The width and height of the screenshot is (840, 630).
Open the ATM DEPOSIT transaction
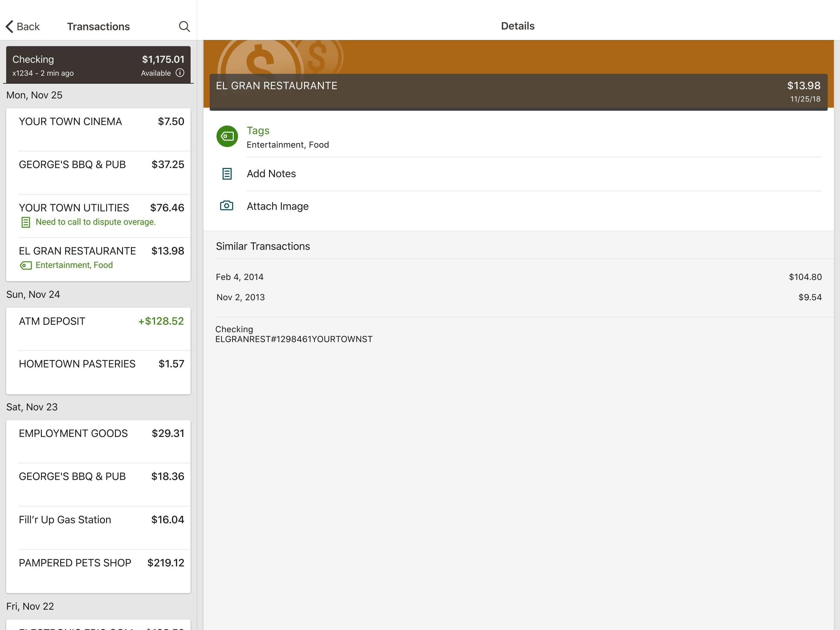pyautogui.click(x=98, y=329)
